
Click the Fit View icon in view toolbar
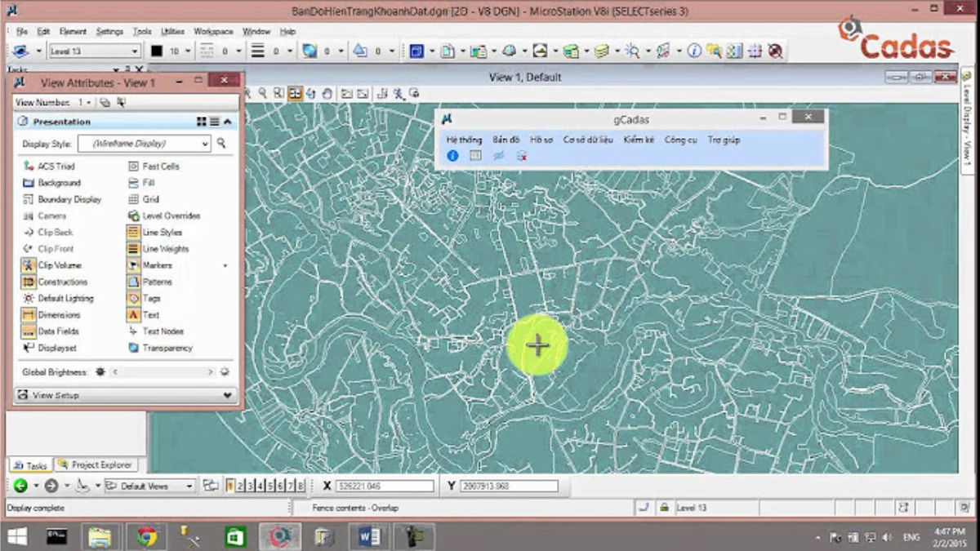[295, 94]
